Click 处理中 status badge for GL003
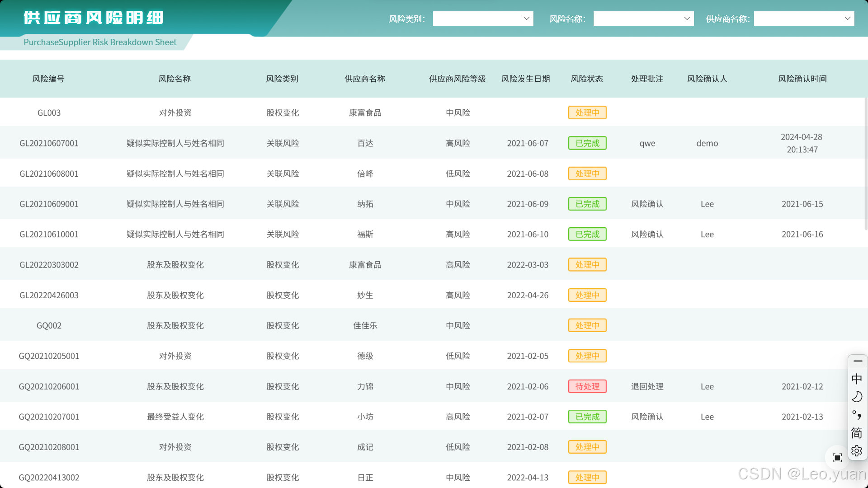The width and height of the screenshot is (868, 488). point(587,113)
